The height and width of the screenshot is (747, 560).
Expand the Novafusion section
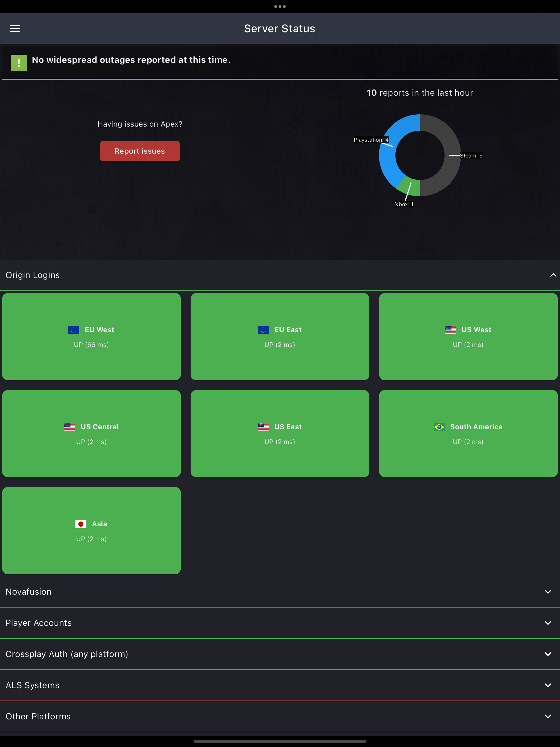(x=548, y=592)
